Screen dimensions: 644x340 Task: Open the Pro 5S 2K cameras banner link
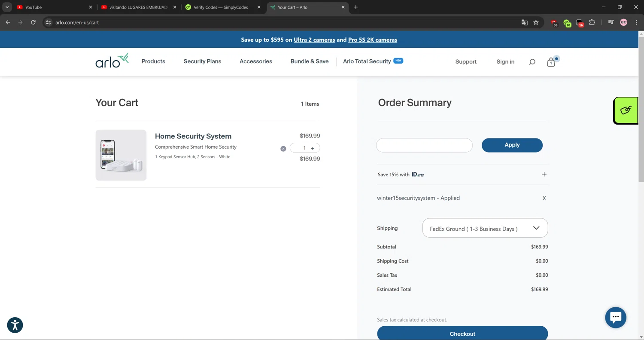(373, 40)
